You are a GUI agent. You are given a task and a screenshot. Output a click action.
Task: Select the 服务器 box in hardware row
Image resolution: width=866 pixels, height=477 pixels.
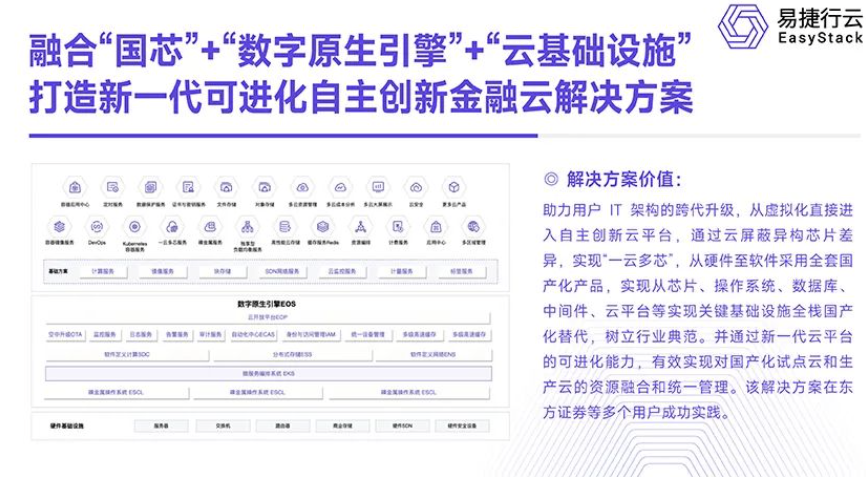[x=159, y=425]
